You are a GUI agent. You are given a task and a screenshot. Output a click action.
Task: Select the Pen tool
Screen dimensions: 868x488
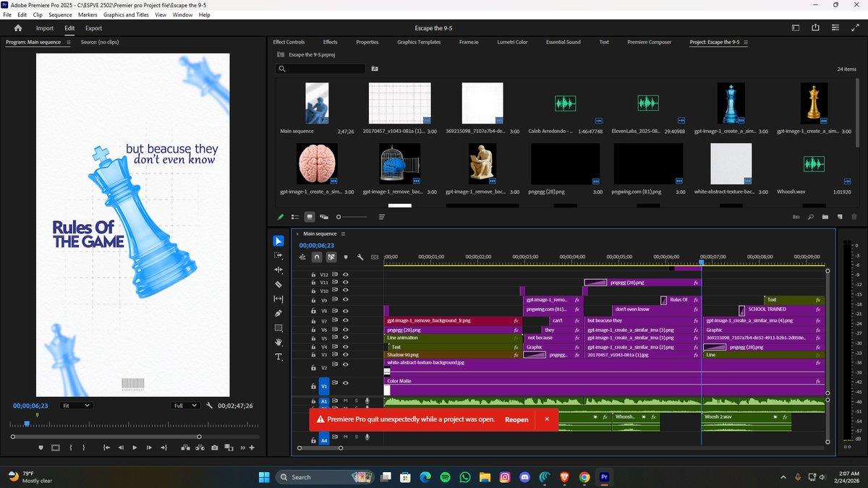tap(278, 313)
